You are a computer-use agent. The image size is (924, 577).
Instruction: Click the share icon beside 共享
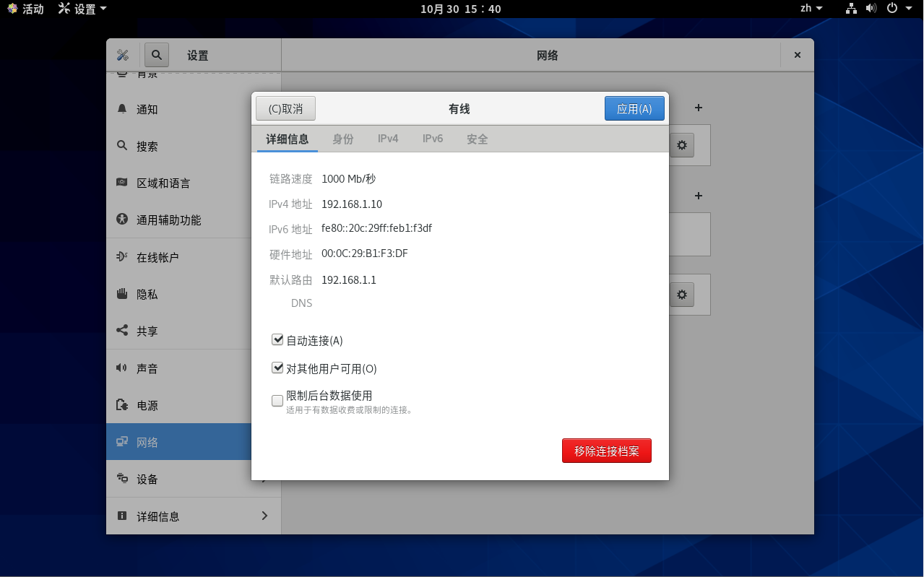coord(122,331)
